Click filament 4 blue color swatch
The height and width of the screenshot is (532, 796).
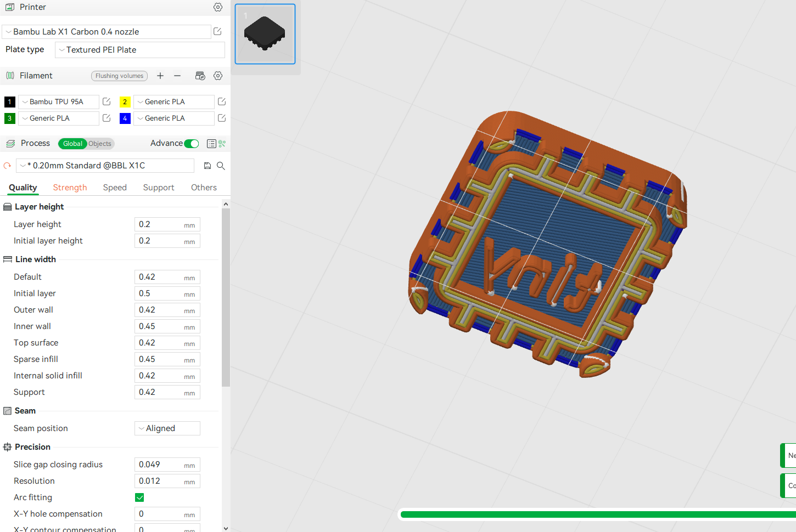[125, 118]
